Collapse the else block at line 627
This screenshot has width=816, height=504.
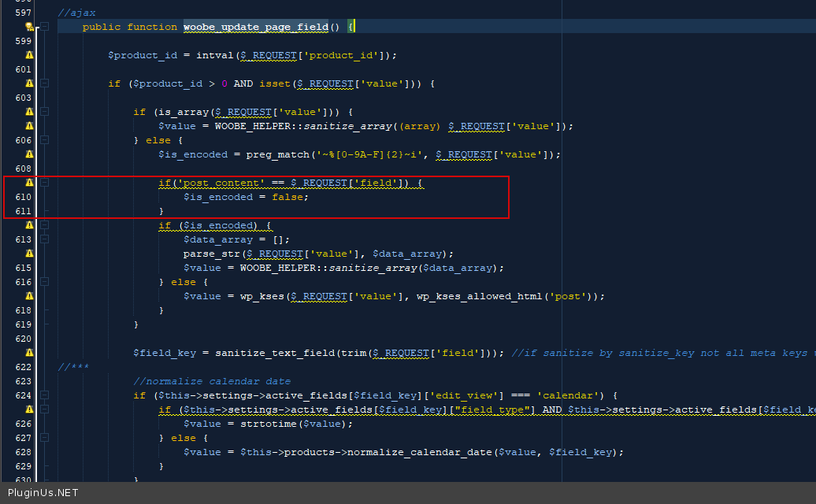click(45, 438)
